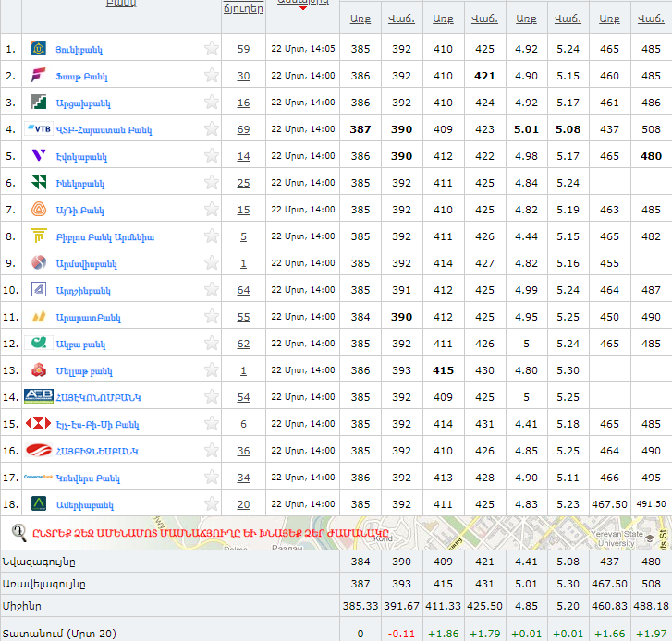Sort by the Առք header above the 385 values
This screenshot has height=641, width=672.
[x=360, y=18]
